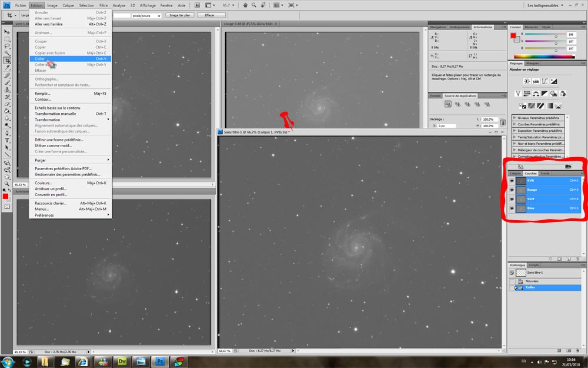This screenshot has height=368, width=588.
Task: Click the Brightness/Contrast adjustment icon
Action: click(527, 81)
